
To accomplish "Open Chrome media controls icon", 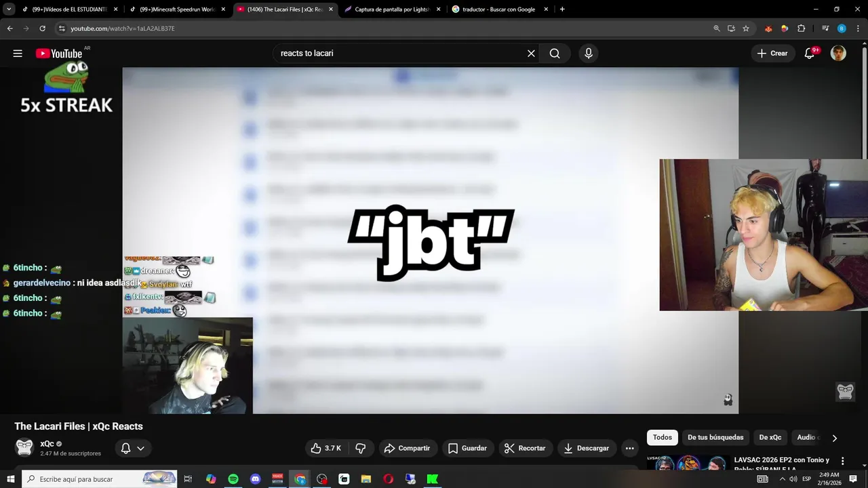I will tap(825, 28).
